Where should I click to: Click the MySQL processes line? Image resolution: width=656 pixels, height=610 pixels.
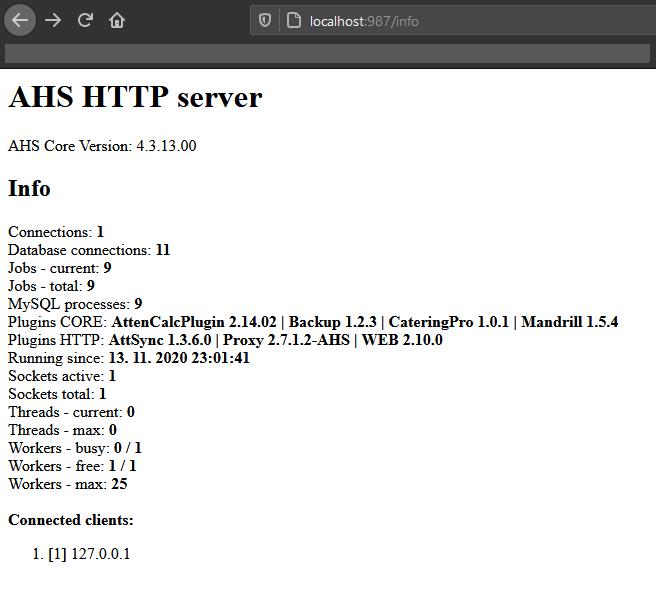pyautogui.click(x=75, y=304)
